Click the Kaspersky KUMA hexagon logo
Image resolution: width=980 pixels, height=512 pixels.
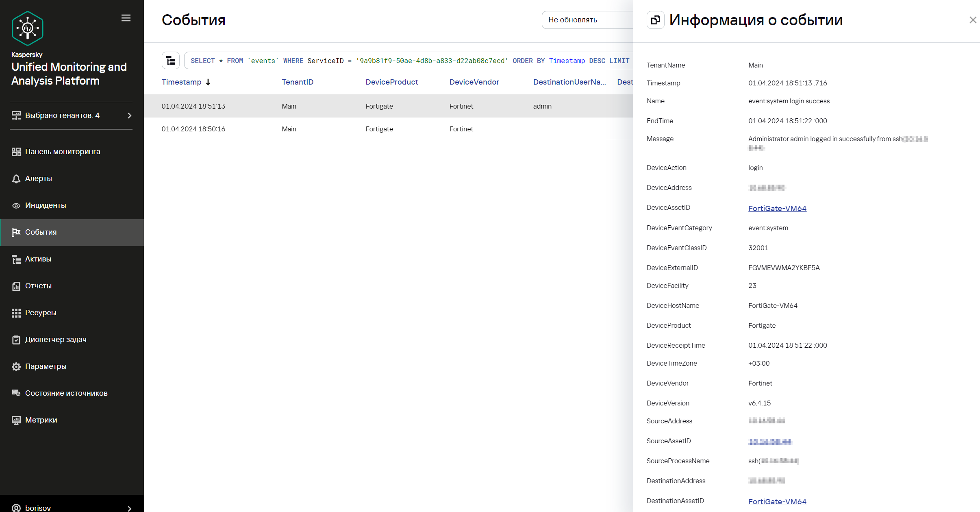coord(28,28)
